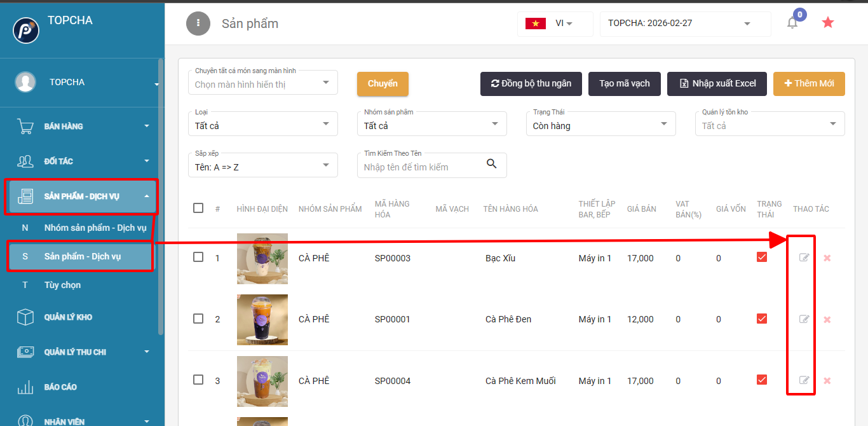Open the Quản lý kho menu
Screen dimensions: 868x426
pos(68,317)
